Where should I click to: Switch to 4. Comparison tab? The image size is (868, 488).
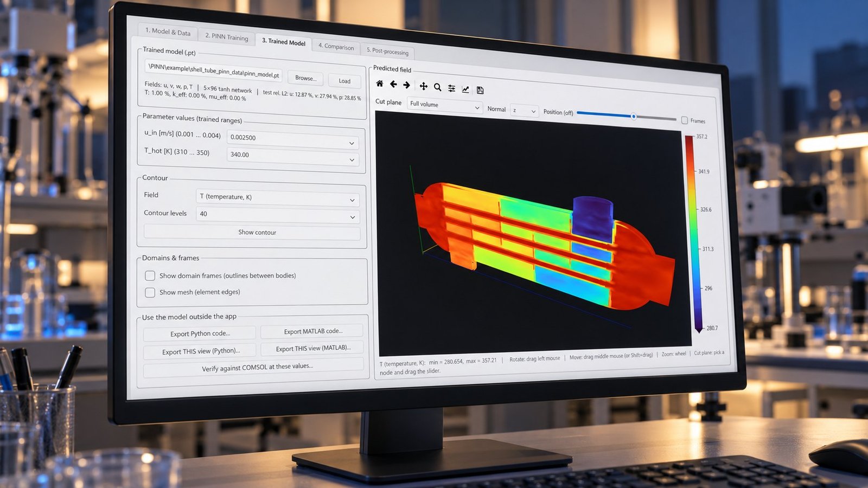point(336,47)
